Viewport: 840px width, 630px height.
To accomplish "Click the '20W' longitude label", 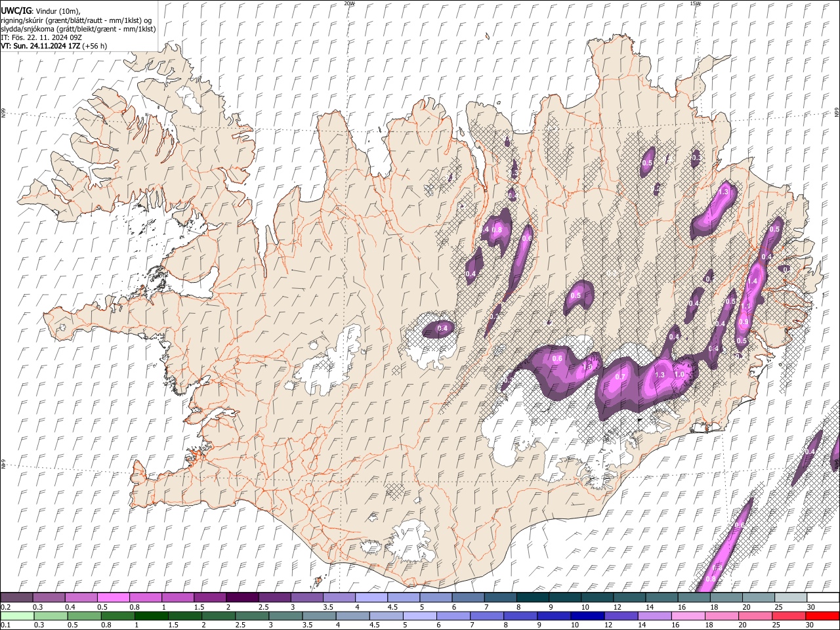I will 349,3.
